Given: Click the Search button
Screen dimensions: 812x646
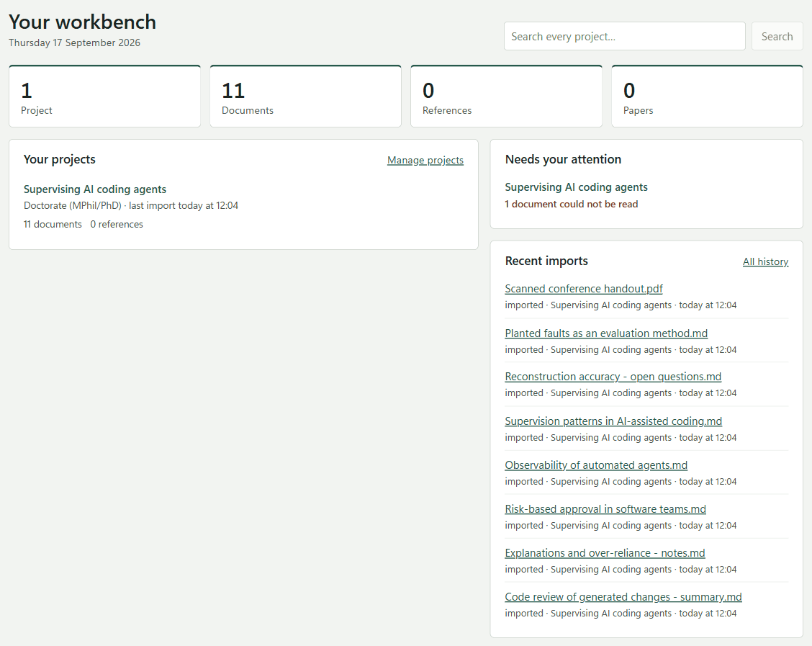Looking at the screenshot, I should tap(777, 36).
